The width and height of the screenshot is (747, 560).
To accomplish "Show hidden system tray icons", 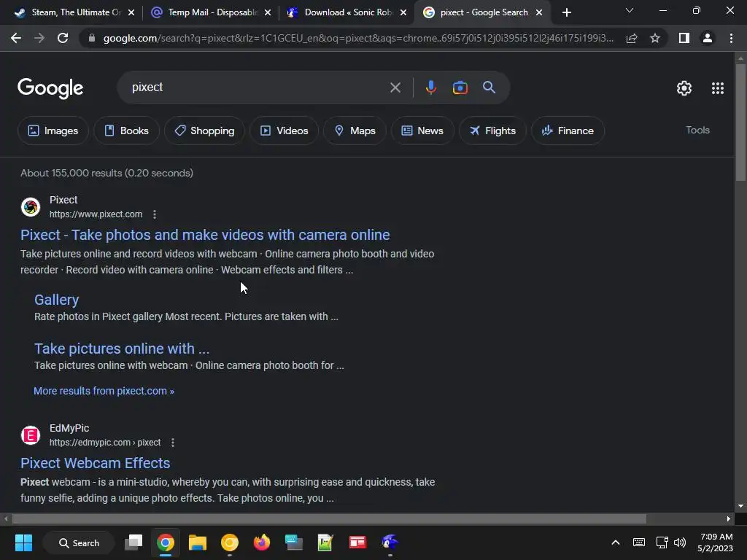I will (616, 542).
